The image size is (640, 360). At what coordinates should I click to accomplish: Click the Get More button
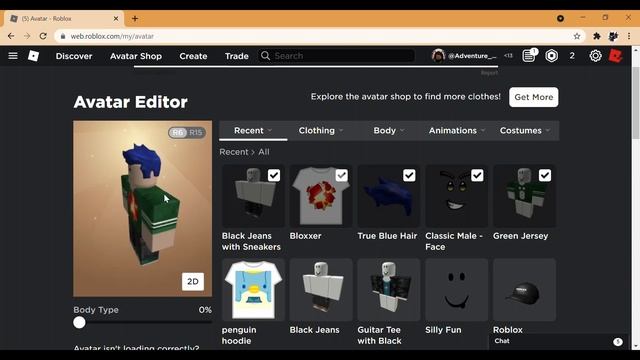pyautogui.click(x=533, y=97)
